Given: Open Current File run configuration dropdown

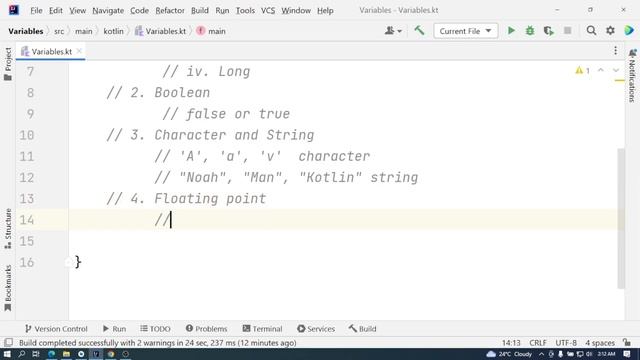Looking at the screenshot, I should pos(466,31).
